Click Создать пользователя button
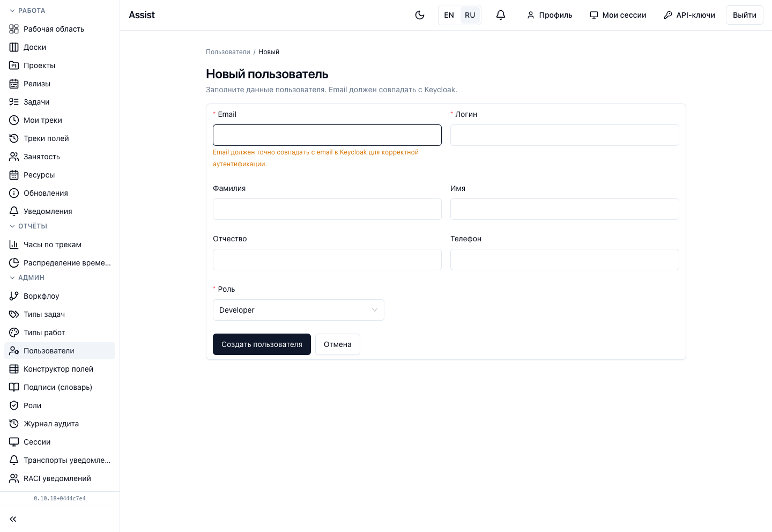772x532 pixels. point(262,344)
